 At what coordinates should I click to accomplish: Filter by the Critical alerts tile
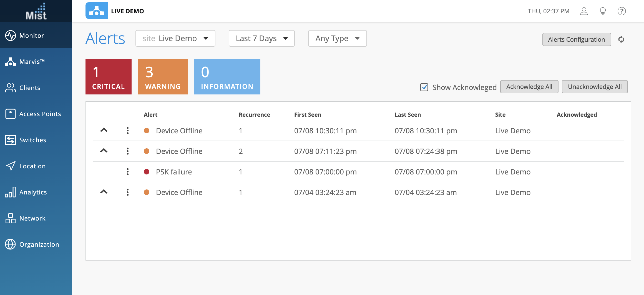click(108, 77)
